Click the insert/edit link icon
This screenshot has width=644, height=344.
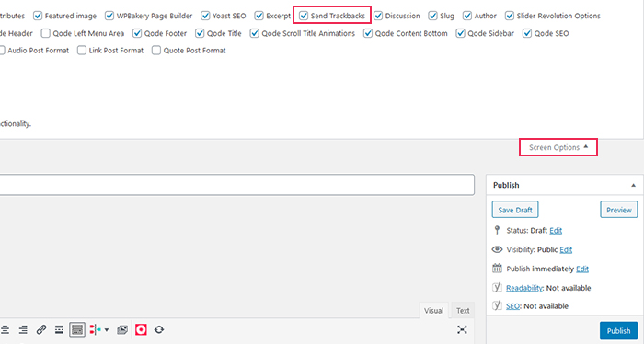pos(41,329)
